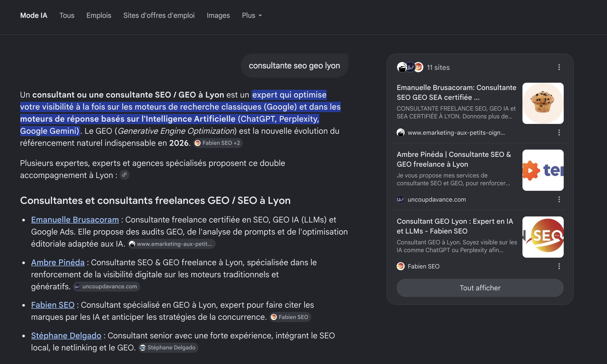Click the emarketing favicon in sidebar source row
The height and width of the screenshot is (364, 607).
401,132
